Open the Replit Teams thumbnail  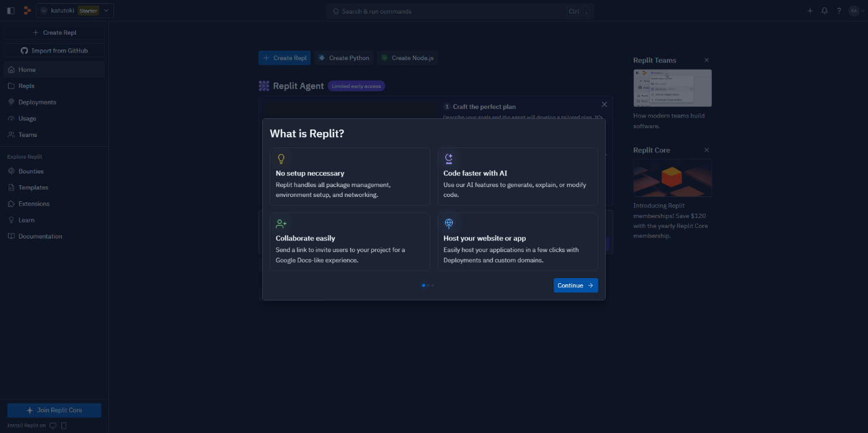673,88
